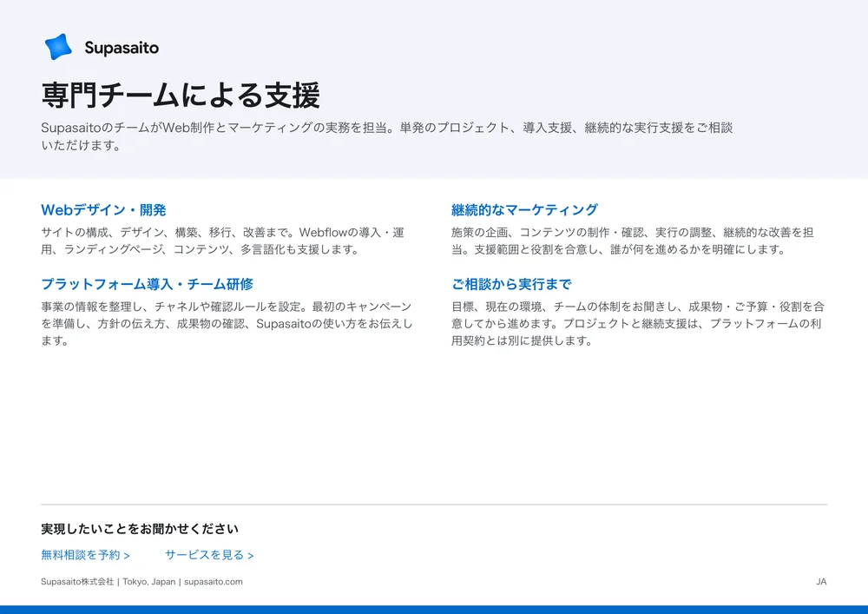Select the ご相談から実行まで heading

coord(511,284)
